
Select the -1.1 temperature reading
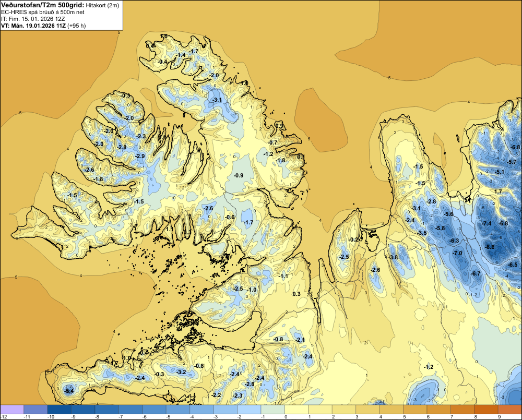[x=283, y=276]
